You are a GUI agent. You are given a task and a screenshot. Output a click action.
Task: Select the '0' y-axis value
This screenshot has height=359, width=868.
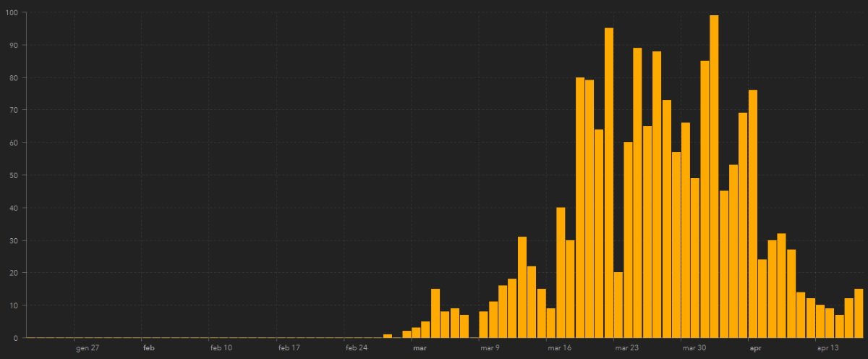(x=17, y=338)
